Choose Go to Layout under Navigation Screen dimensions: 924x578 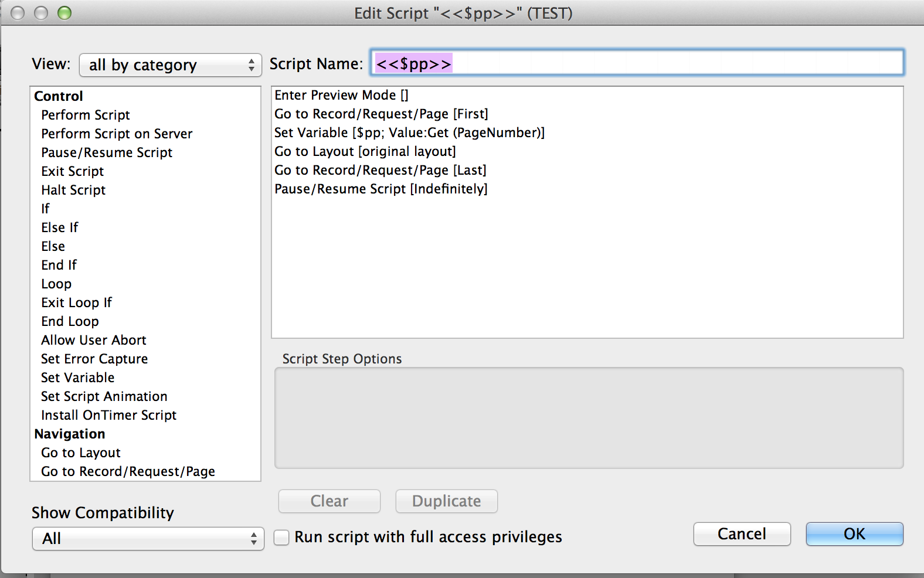click(x=81, y=453)
